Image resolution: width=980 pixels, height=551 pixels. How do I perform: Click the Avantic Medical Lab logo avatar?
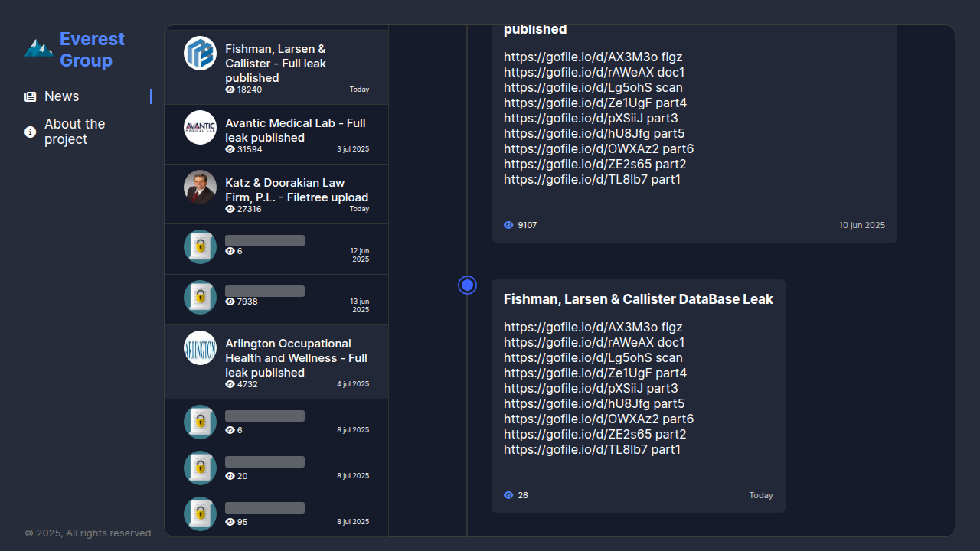pyautogui.click(x=200, y=127)
